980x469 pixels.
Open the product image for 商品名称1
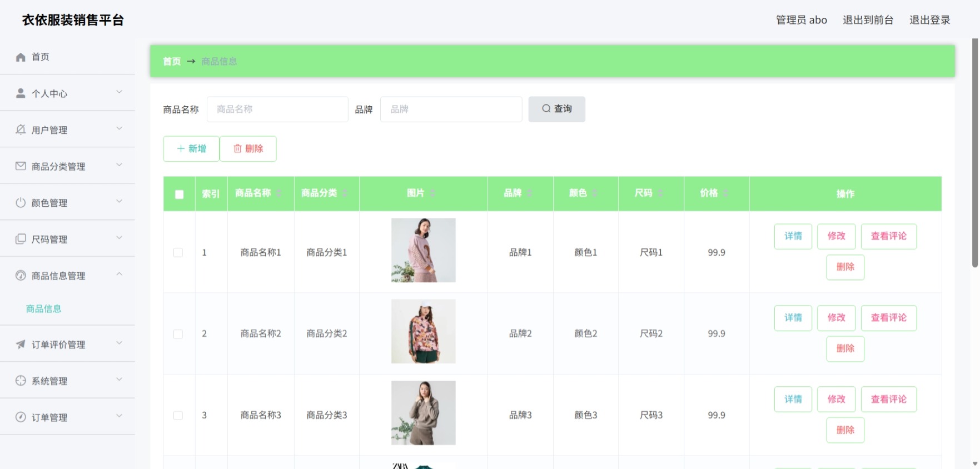pos(424,250)
